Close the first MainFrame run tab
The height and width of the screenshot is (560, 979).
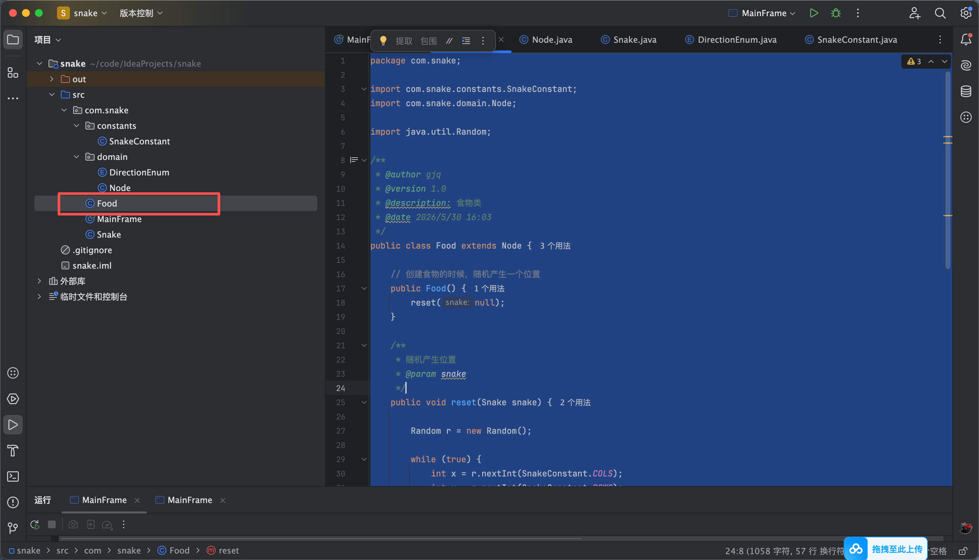[137, 500]
